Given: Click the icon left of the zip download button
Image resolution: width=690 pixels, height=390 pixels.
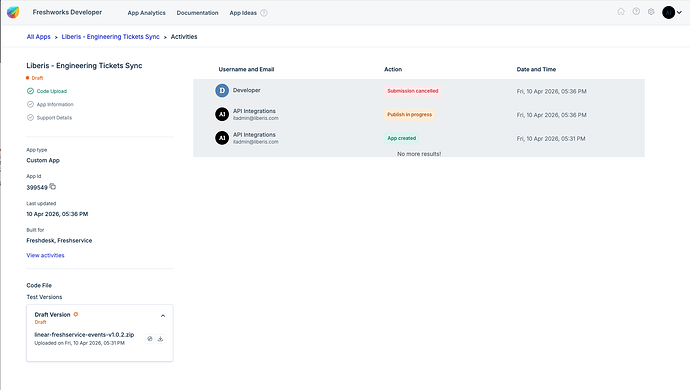Looking at the screenshot, I should click(x=150, y=339).
